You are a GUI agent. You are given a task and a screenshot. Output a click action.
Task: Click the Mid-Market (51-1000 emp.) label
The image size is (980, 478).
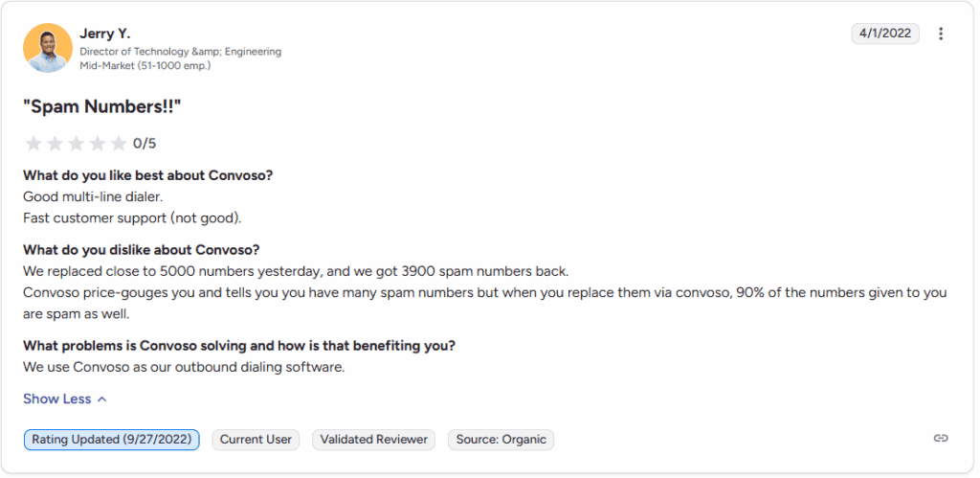[145, 65]
